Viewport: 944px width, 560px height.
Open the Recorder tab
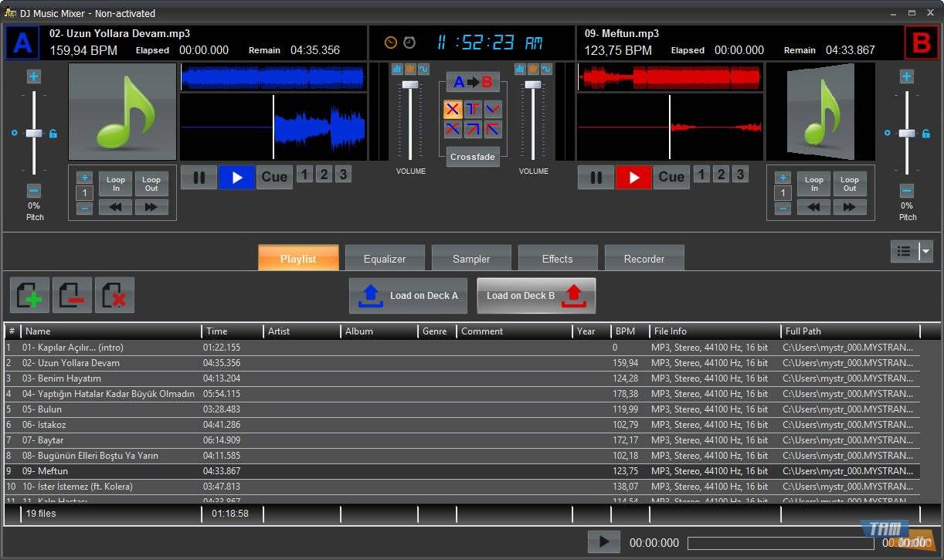[644, 259]
